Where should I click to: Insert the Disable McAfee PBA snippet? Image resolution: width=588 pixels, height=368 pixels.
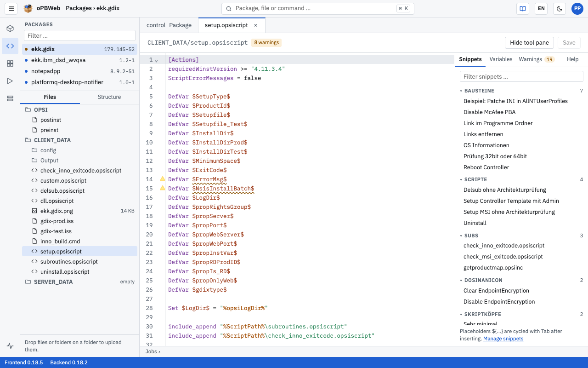pyautogui.click(x=521, y=112)
